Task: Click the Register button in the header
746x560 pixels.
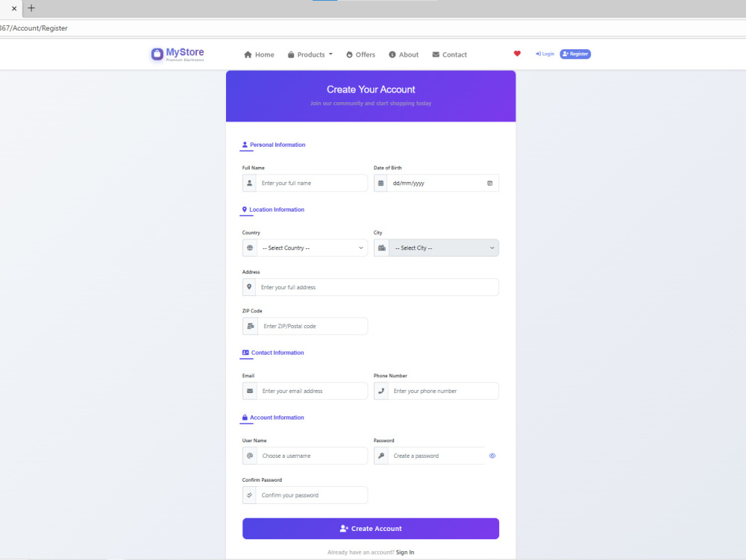Action: point(575,54)
